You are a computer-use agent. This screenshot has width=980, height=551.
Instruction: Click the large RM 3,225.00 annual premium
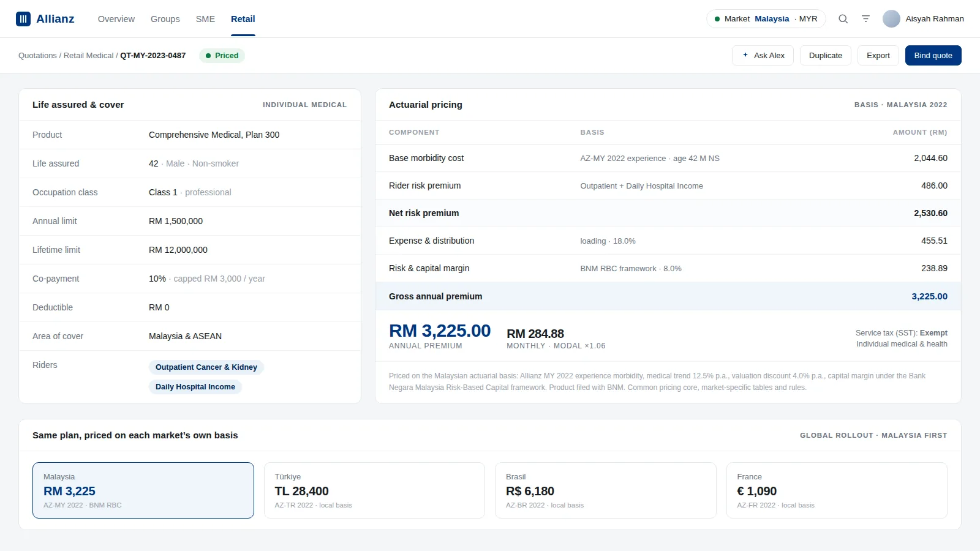[440, 331]
